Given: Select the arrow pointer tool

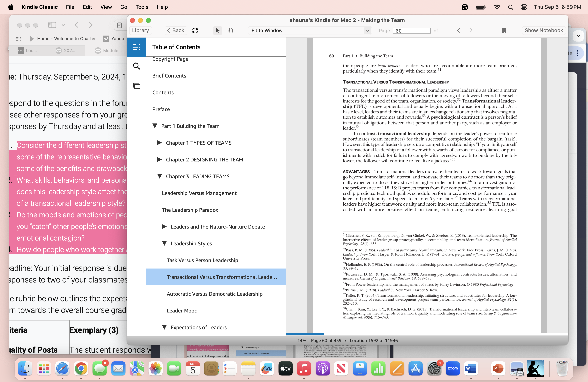Looking at the screenshot, I should tap(217, 31).
